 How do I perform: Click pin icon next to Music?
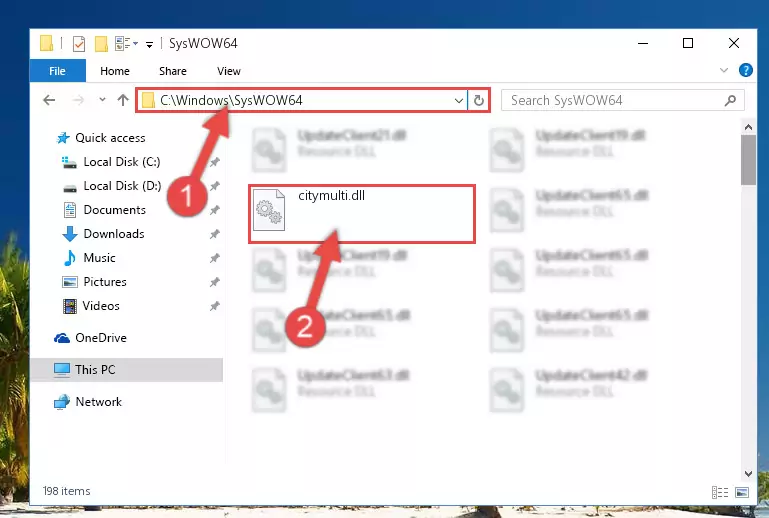click(x=214, y=258)
